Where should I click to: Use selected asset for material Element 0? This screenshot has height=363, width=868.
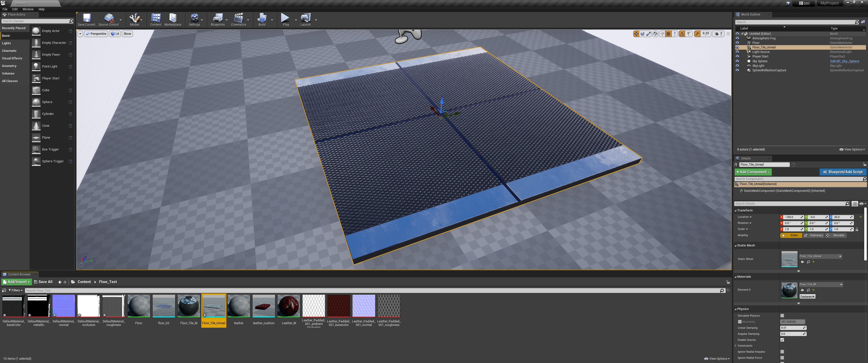[802, 290]
